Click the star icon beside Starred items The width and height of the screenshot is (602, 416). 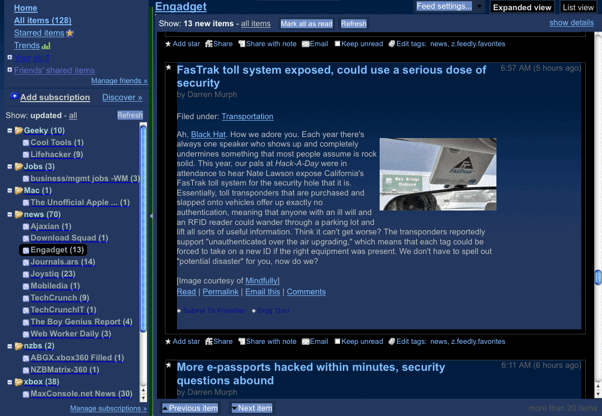(x=69, y=33)
